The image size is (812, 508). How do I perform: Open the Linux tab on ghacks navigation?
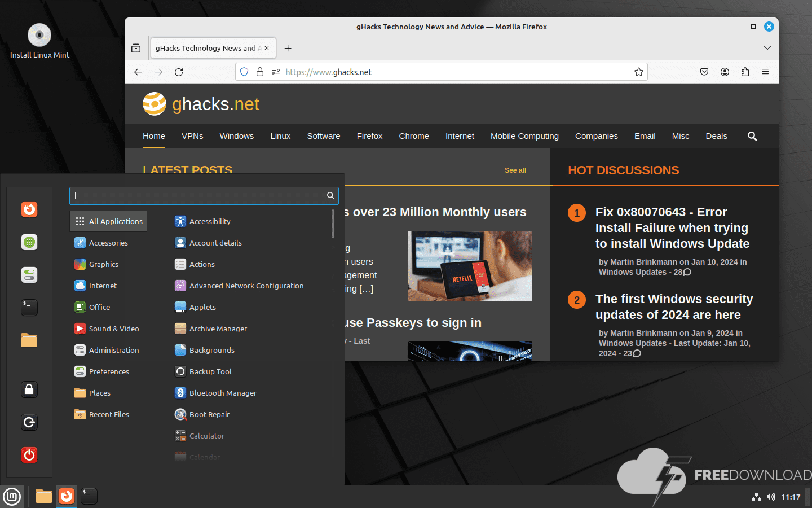click(280, 136)
